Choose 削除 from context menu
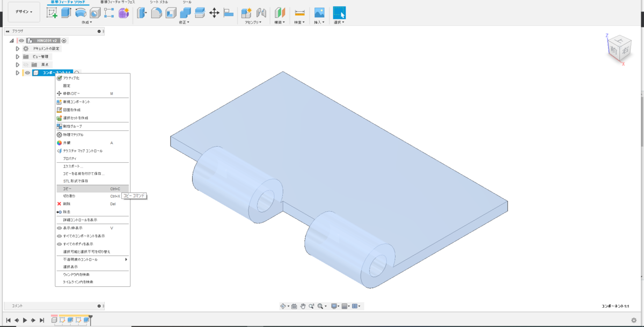This screenshot has width=644, height=327. tap(93, 204)
